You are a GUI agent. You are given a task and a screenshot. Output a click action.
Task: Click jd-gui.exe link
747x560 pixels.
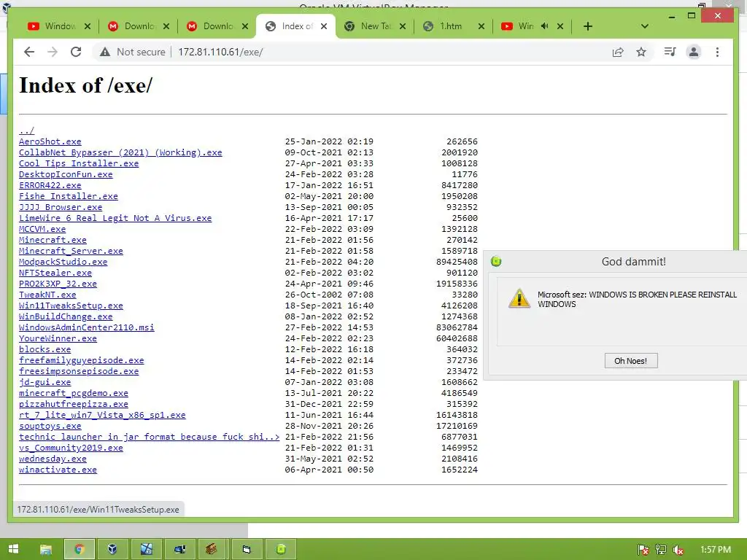click(44, 382)
